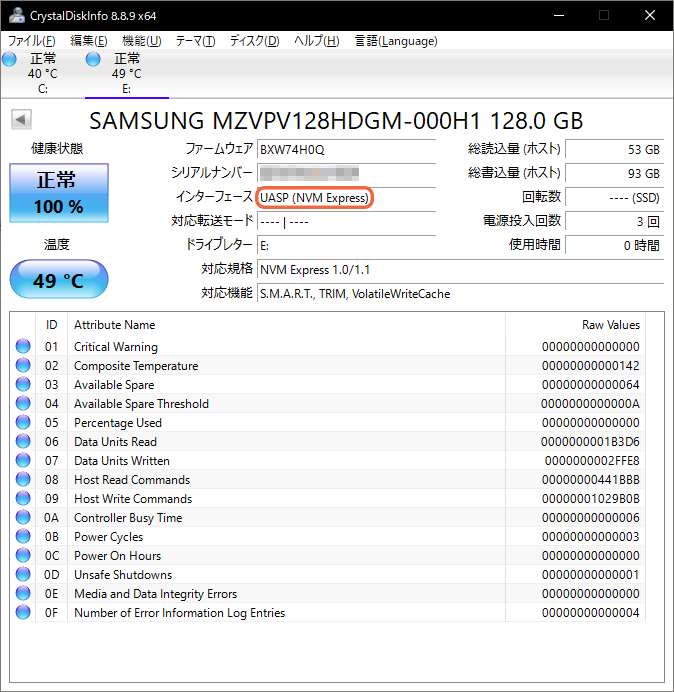The height and width of the screenshot is (692, 674).
Task: Click the status orb for Media and Data Integrity Errors
Action: tap(23, 593)
